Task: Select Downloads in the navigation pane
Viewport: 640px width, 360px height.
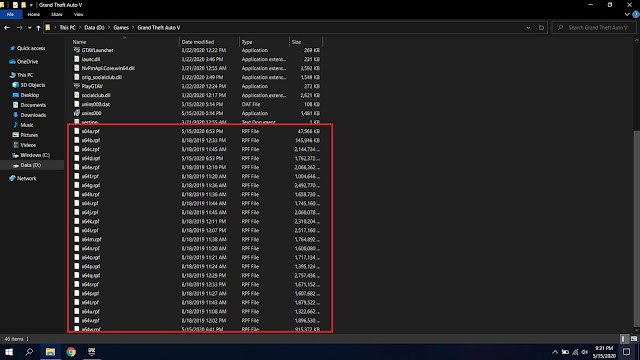Action: pos(33,115)
